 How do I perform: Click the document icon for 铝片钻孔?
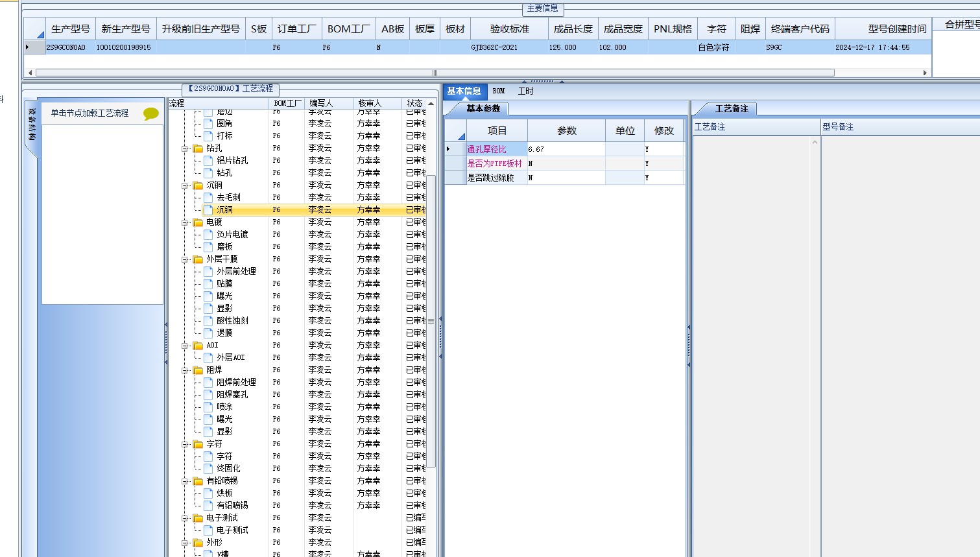click(x=208, y=160)
